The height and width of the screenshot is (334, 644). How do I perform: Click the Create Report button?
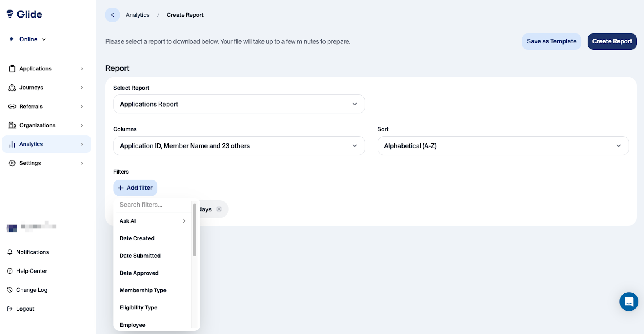tap(612, 41)
